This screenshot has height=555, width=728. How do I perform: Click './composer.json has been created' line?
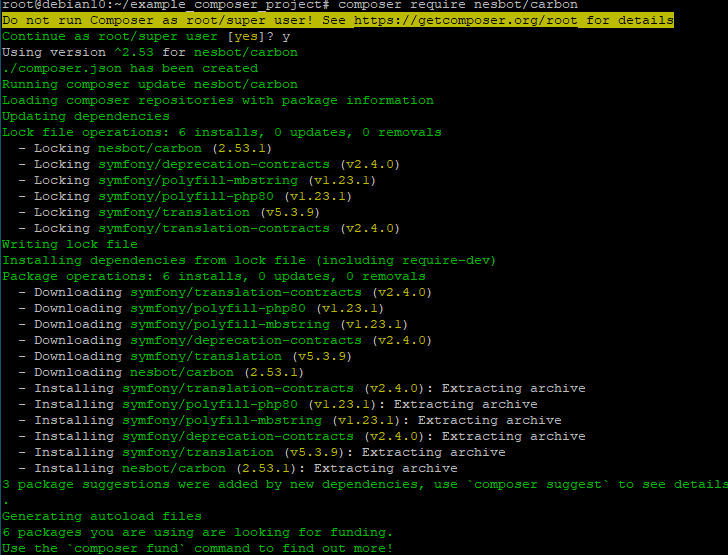[130, 69]
